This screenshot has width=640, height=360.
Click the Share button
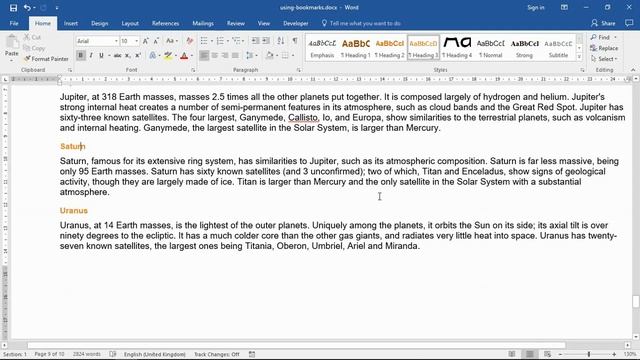(603, 23)
